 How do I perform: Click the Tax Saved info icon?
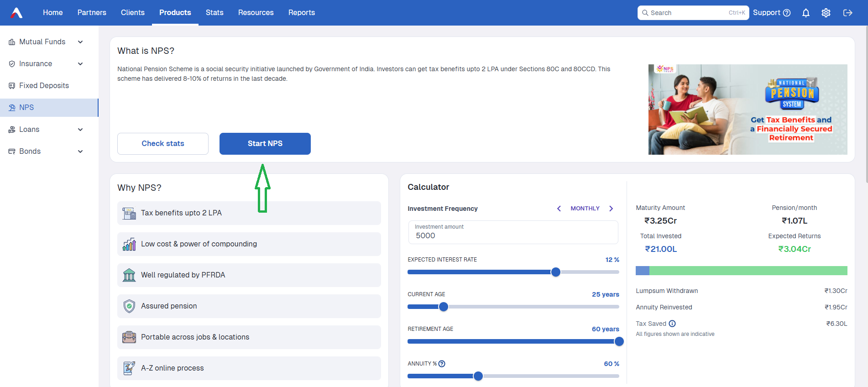(x=672, y=324)
